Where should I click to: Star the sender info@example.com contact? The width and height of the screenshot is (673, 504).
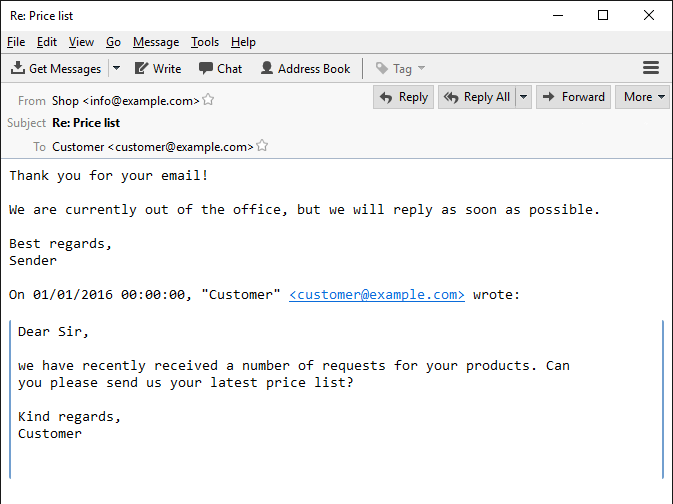pyautogui.click(x=208, y=100)
